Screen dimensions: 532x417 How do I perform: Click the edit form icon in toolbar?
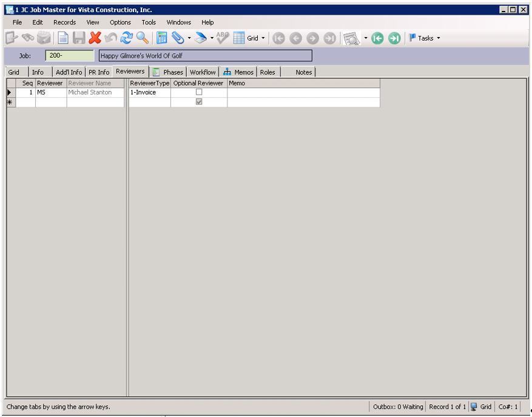pos(11,38)
